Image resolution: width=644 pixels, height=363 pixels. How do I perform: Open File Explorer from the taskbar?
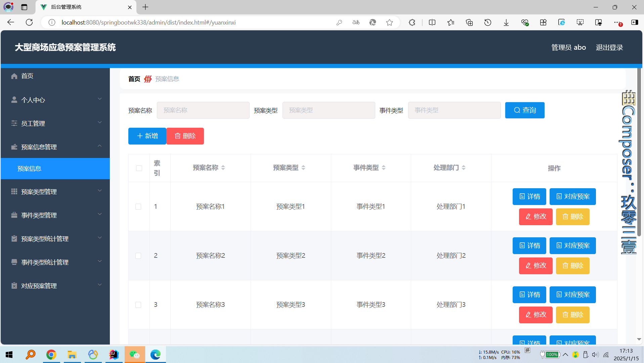coord(72,355)
